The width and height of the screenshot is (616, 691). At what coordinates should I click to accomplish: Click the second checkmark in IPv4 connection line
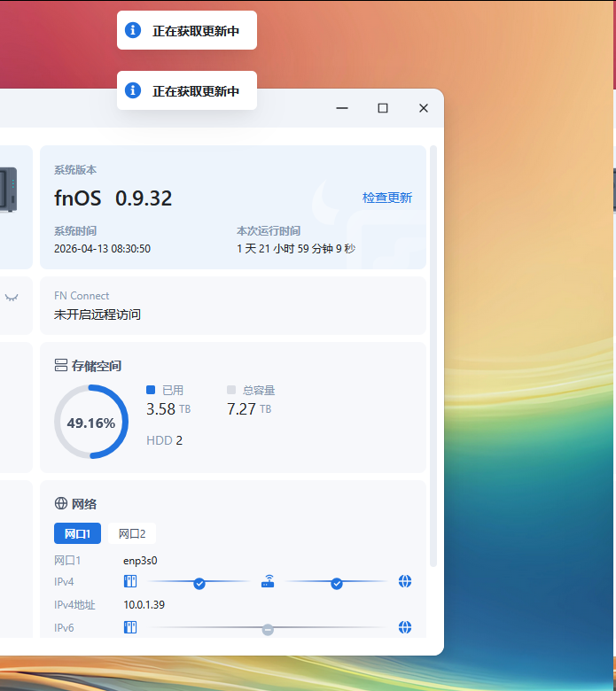pyautogui.click(x=337, y=584)
